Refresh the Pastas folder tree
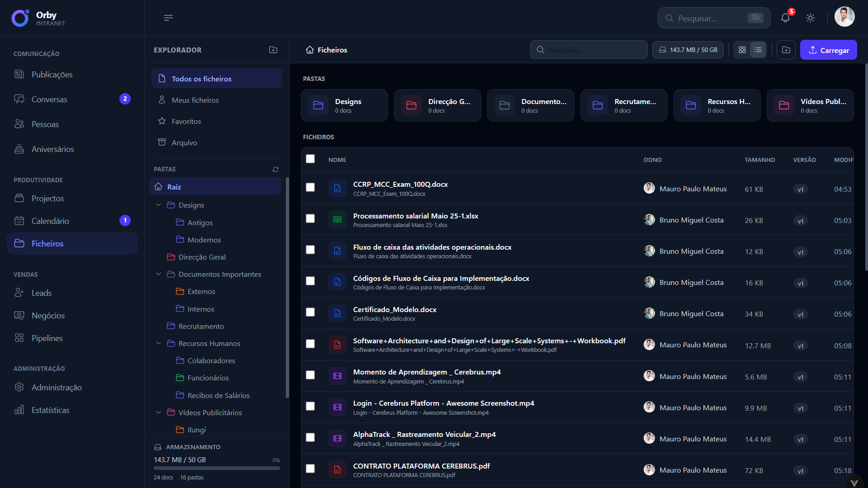Screen dimensions: 868x488 tap(275, 169)
